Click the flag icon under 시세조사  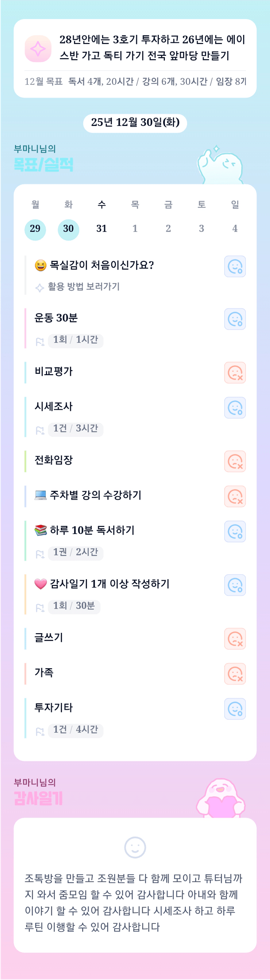click(40, 430)
